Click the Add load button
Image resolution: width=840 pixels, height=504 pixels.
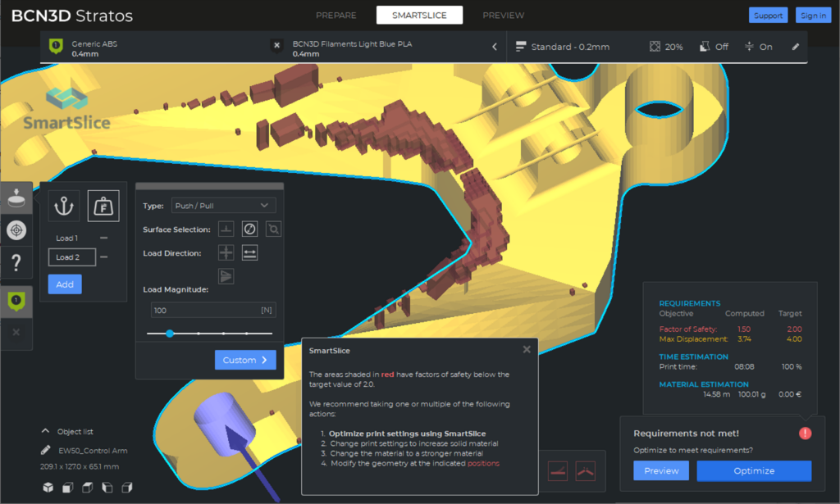65,284
